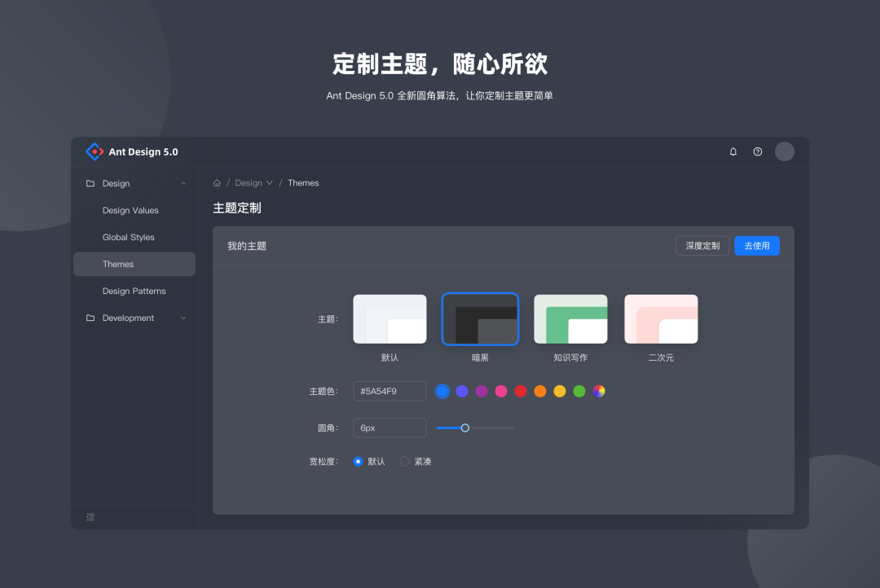
Task: Select the 知识写作 green theme thumbnail
Action: [570, 318]
